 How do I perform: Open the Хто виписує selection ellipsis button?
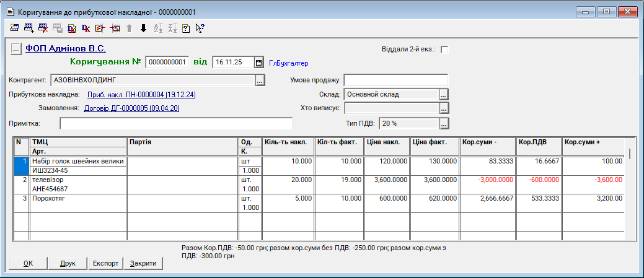pos(443,108)
